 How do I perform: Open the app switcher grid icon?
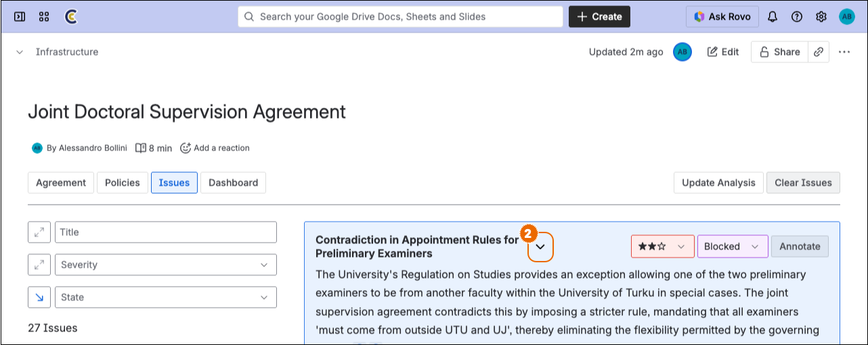pyautogui.click(x=44, y=16)
